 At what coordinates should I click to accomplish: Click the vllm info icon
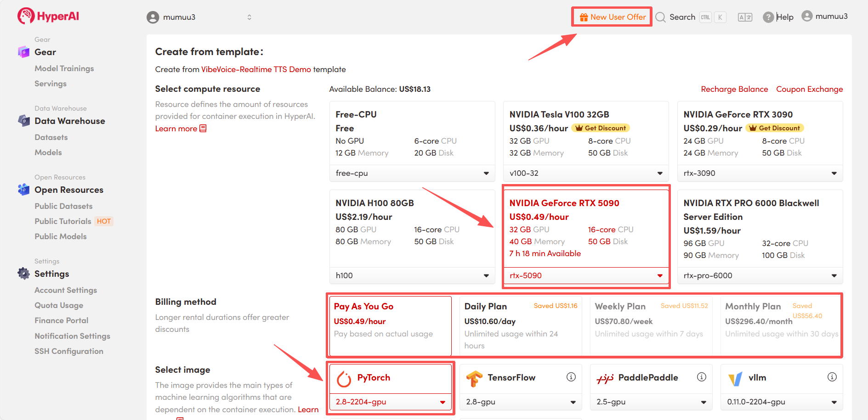(x=832, y=377)
